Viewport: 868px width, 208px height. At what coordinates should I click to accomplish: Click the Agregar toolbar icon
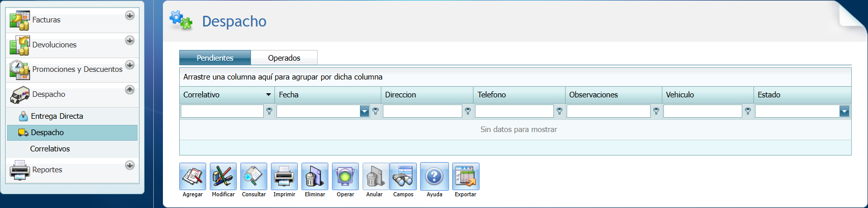click(x=193, y=176)
